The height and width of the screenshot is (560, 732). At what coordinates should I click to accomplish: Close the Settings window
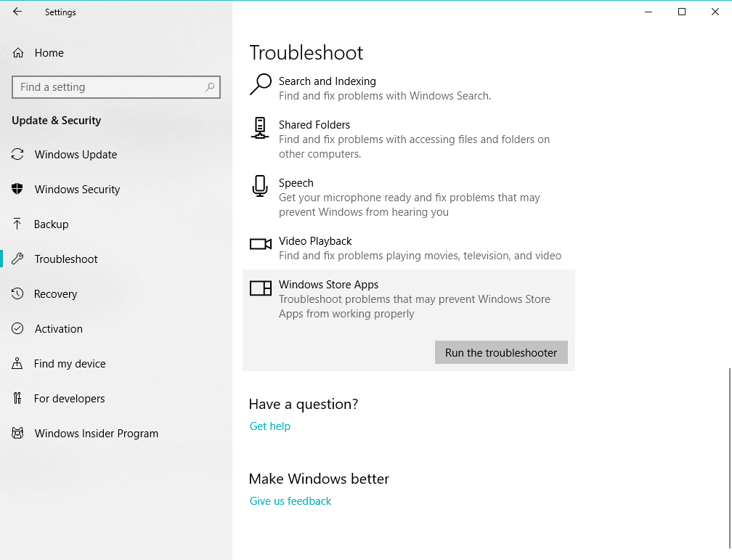coord(715,12)
